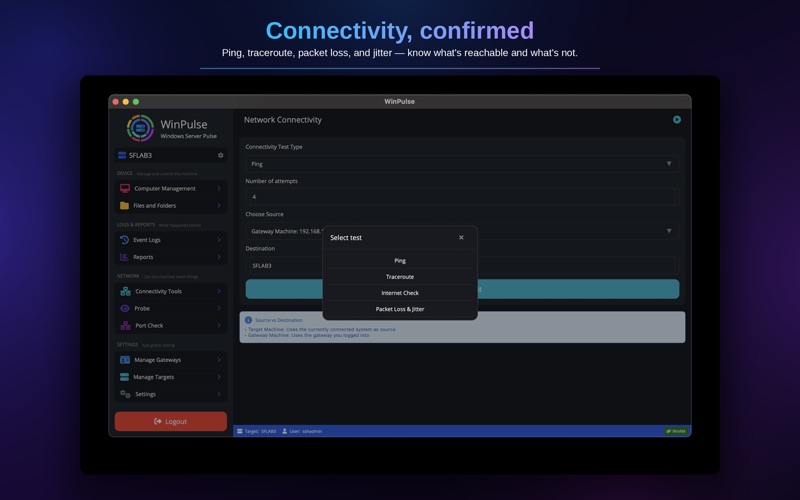800x500 pixels.
Task: Expand Connectivity Tools chevron
Action: (219, 291)
